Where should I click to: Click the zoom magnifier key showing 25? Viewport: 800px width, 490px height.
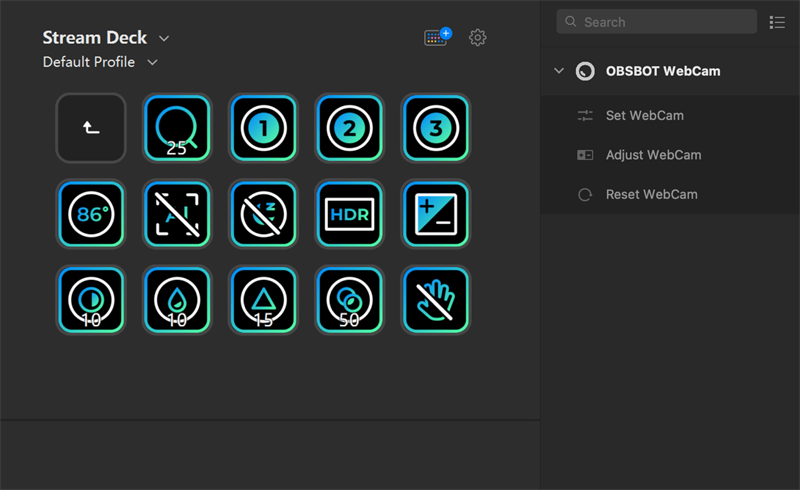tap(177, 128)
